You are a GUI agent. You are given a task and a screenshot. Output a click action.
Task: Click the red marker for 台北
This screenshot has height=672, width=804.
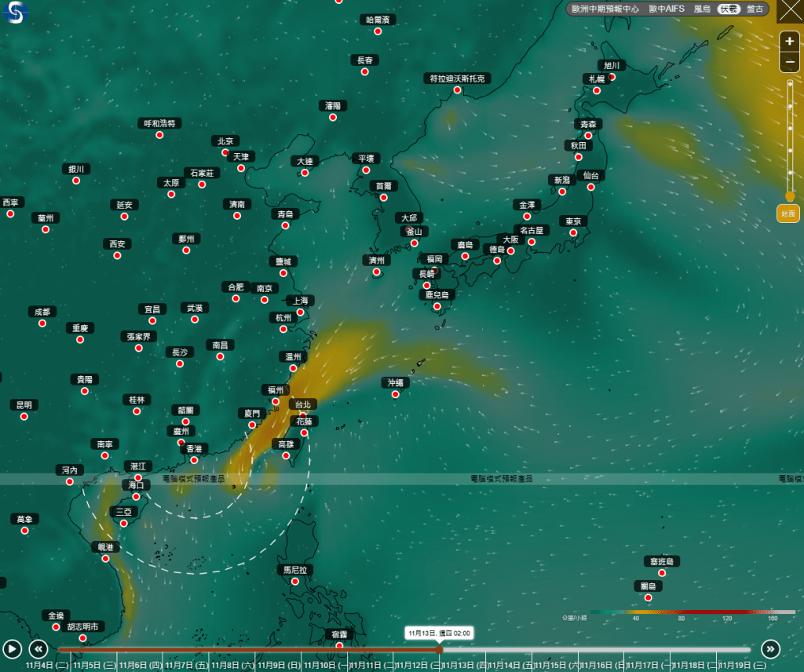[x=303, y=415]
